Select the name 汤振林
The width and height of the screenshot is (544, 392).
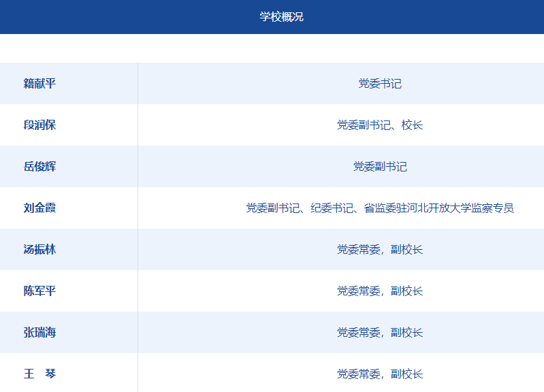click(39, 250)
